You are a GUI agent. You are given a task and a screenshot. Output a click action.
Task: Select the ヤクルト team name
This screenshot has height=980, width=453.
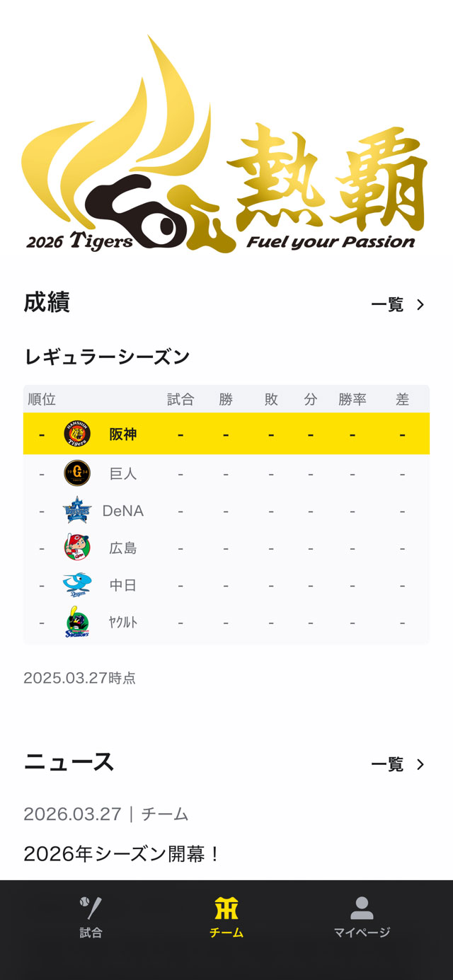click(123, 623)
